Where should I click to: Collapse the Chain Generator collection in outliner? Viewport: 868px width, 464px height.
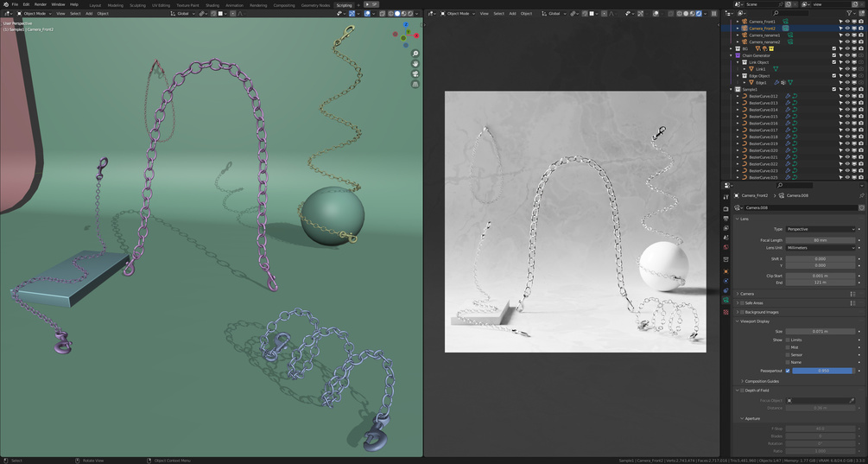point(732,55)
